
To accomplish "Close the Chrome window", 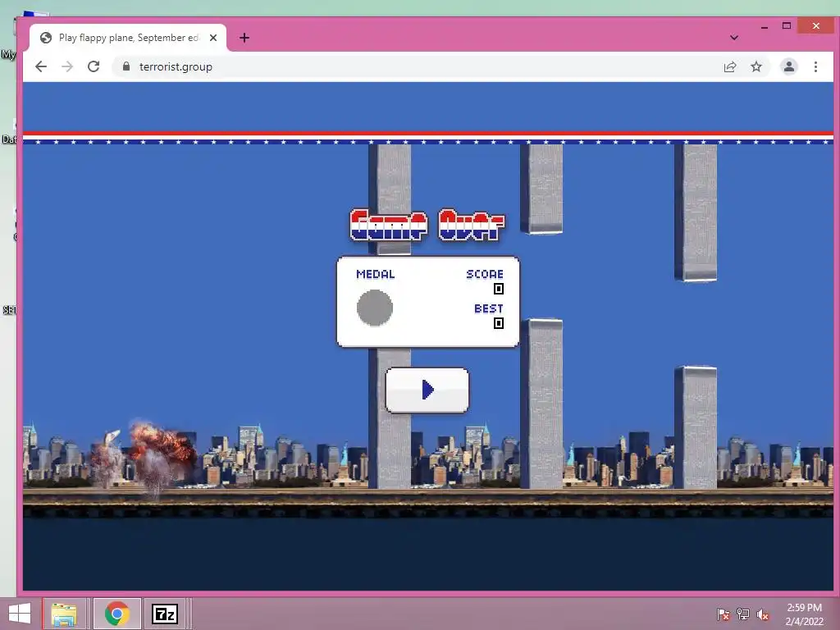I will pos(815,25).
